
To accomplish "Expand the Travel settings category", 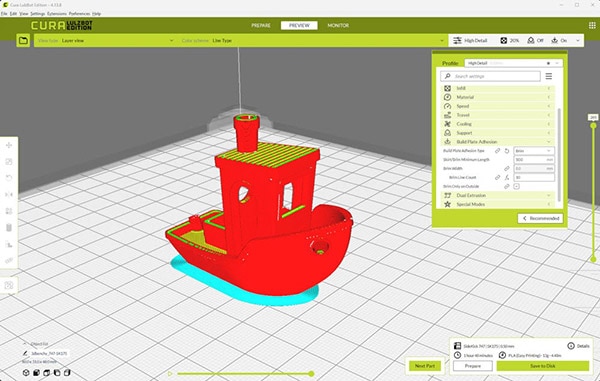I will tap(497, 115).
